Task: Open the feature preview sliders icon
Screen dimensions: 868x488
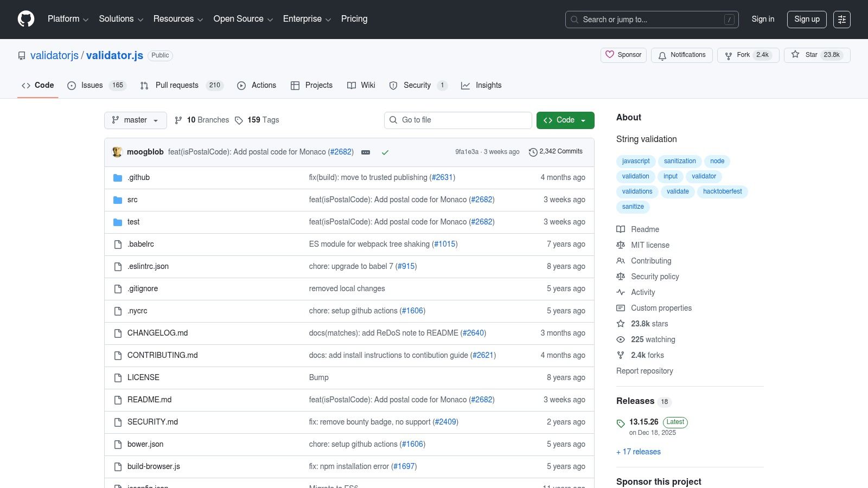Action: point(842,19)
